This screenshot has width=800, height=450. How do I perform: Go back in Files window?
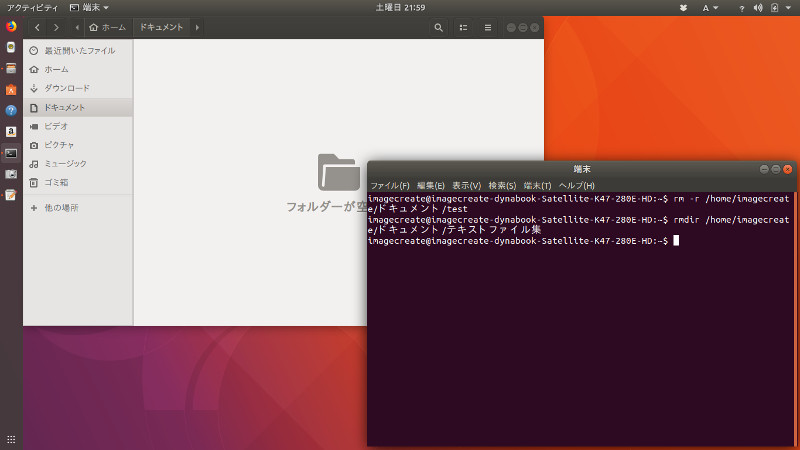pos(37,28)
